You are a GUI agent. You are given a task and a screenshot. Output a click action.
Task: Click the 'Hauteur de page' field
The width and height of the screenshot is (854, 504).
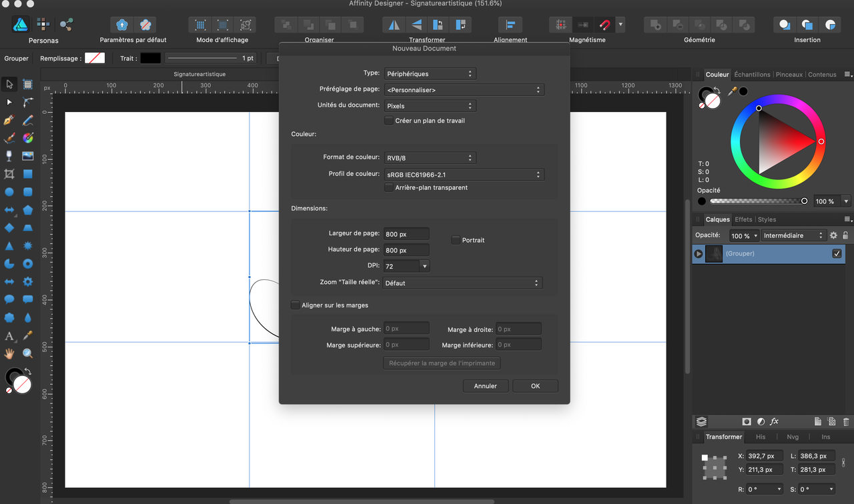[406, 250]
